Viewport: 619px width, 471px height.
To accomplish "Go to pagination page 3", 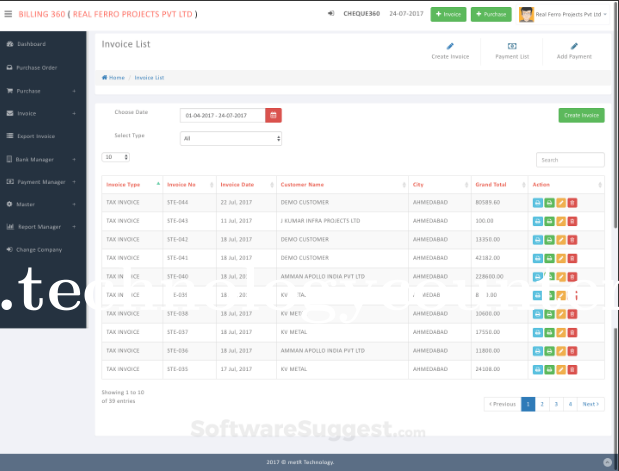I will point(556,404).
